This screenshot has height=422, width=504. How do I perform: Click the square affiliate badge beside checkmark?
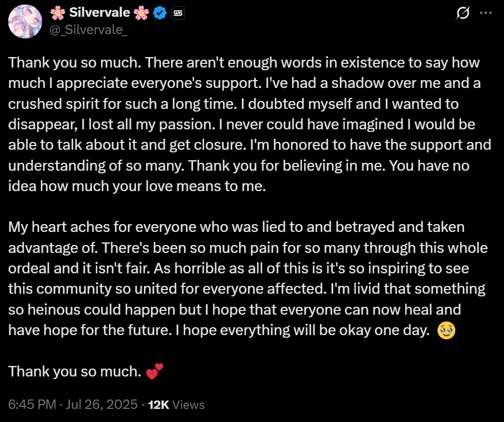tap(178, 13)
